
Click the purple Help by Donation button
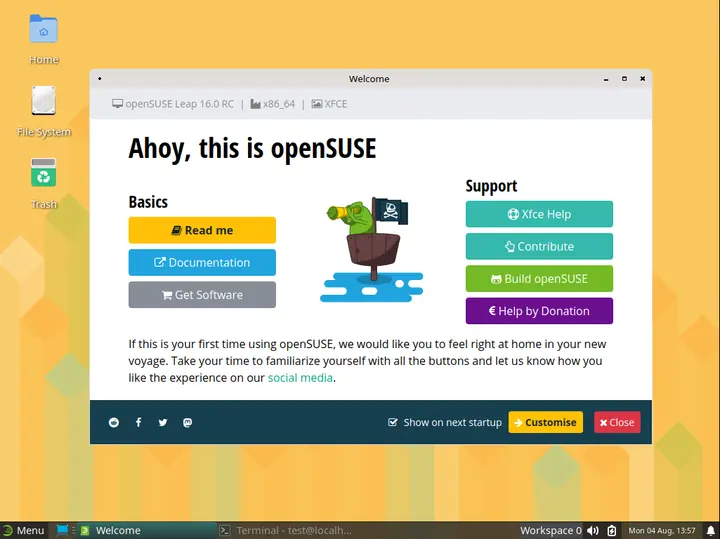539,311
